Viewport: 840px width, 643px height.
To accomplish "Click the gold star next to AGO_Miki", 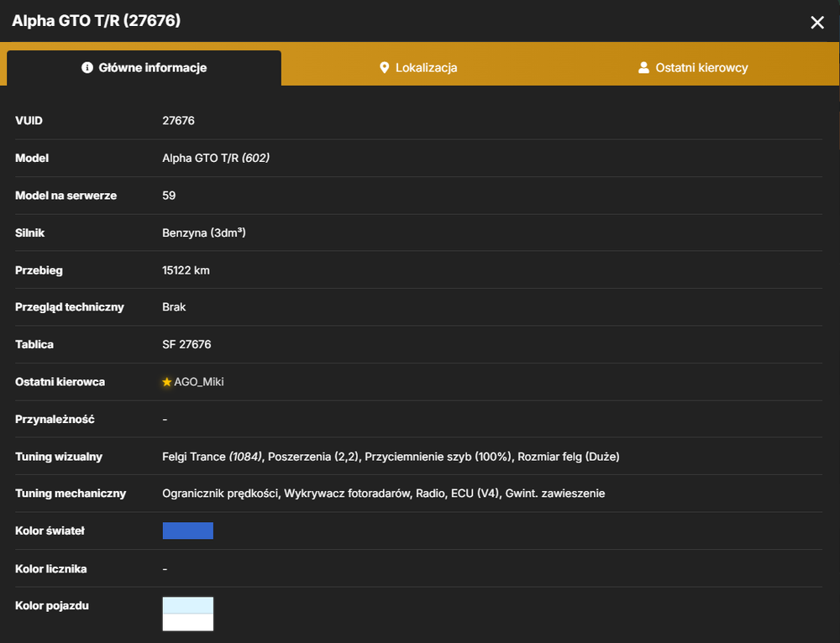I will [166, 382].
